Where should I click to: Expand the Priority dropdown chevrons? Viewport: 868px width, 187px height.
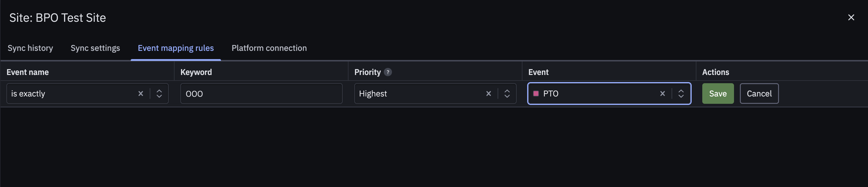tap(507, 94)
